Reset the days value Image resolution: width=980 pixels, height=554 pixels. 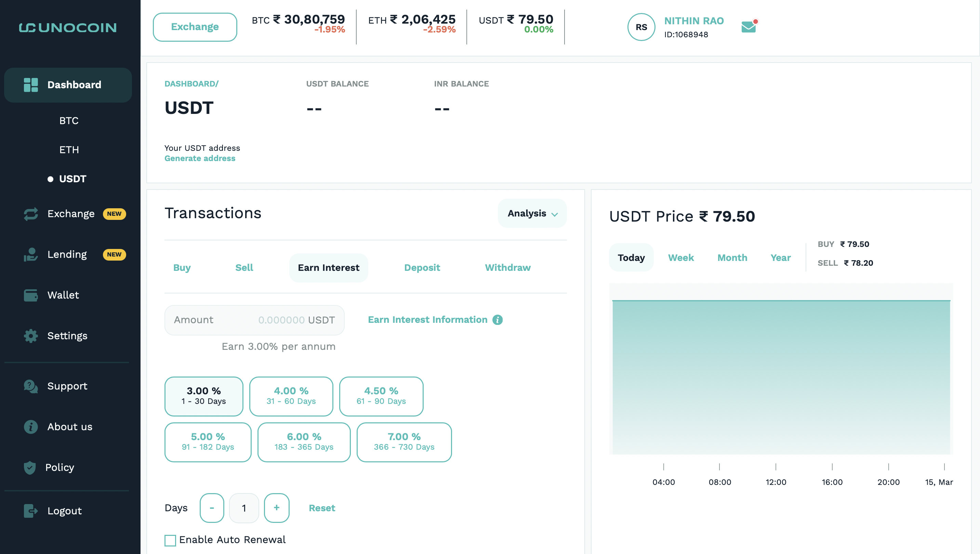coord(322,508)
